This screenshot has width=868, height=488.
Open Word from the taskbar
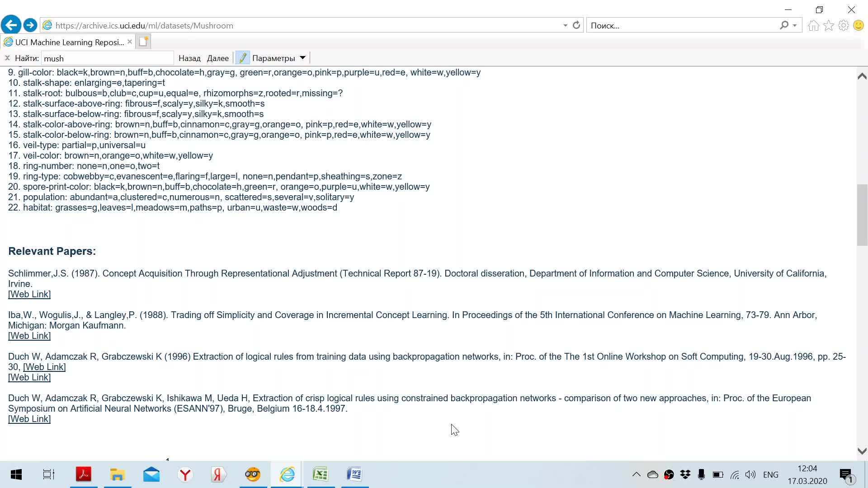click(x=354, y=474)
